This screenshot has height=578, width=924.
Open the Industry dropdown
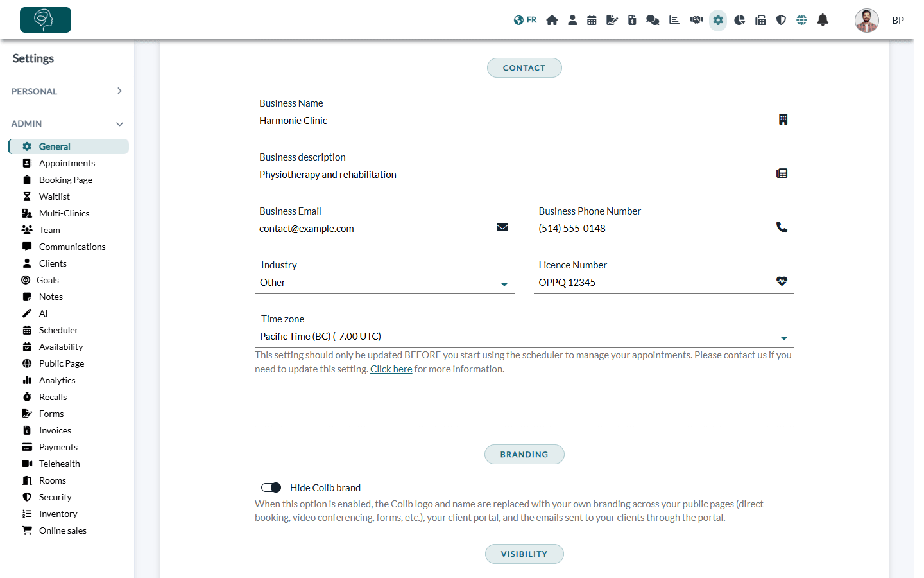pyautogui.click(x=384, y=283)
